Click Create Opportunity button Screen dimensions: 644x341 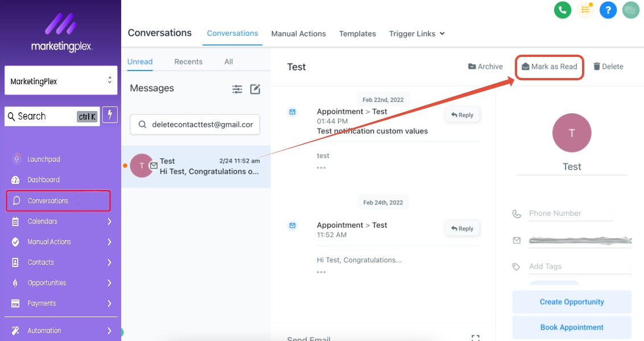pos(572,302)
